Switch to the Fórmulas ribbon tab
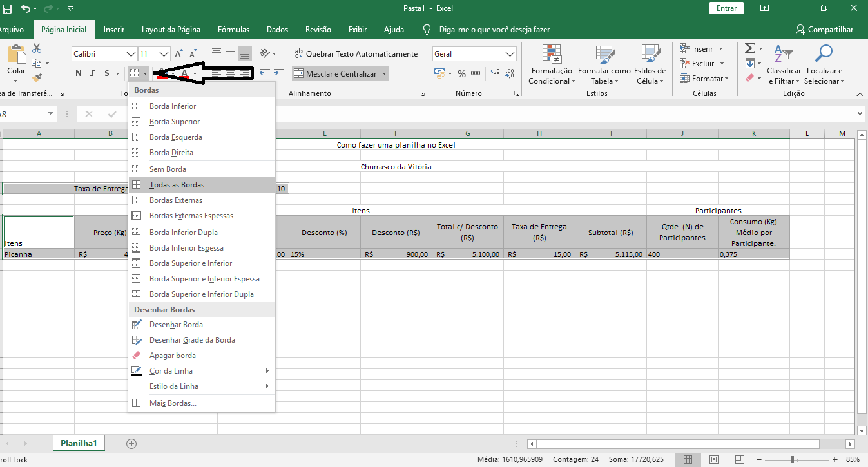 233,30
